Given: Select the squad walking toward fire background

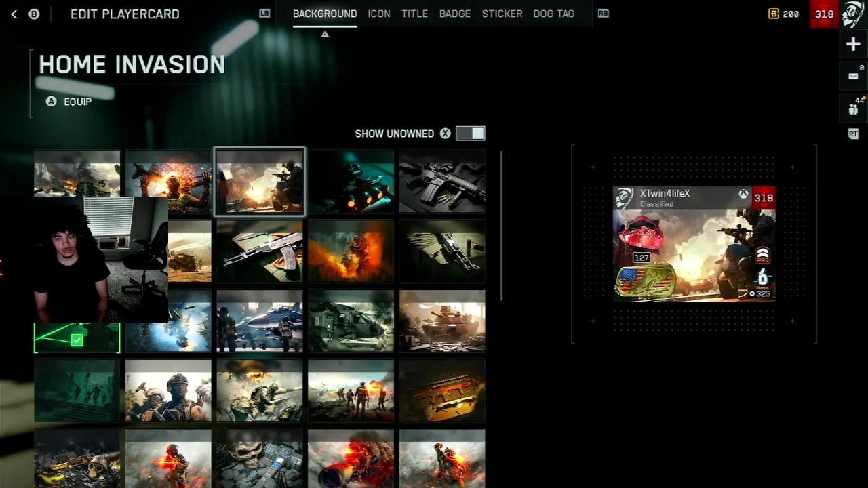Looking at the screenshot, I should (x=351, y=391).
